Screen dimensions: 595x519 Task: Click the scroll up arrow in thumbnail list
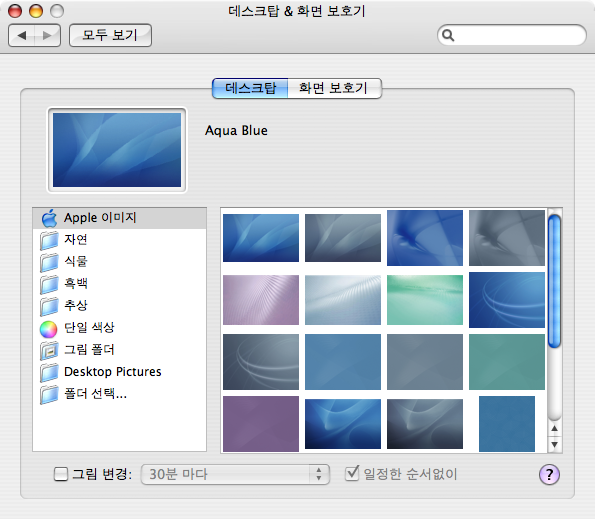tap(554, 429)
